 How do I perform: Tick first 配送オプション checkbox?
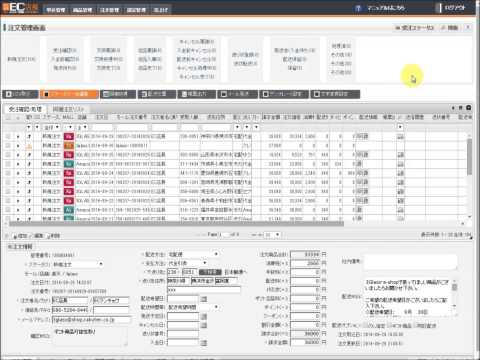coord(365,325)
